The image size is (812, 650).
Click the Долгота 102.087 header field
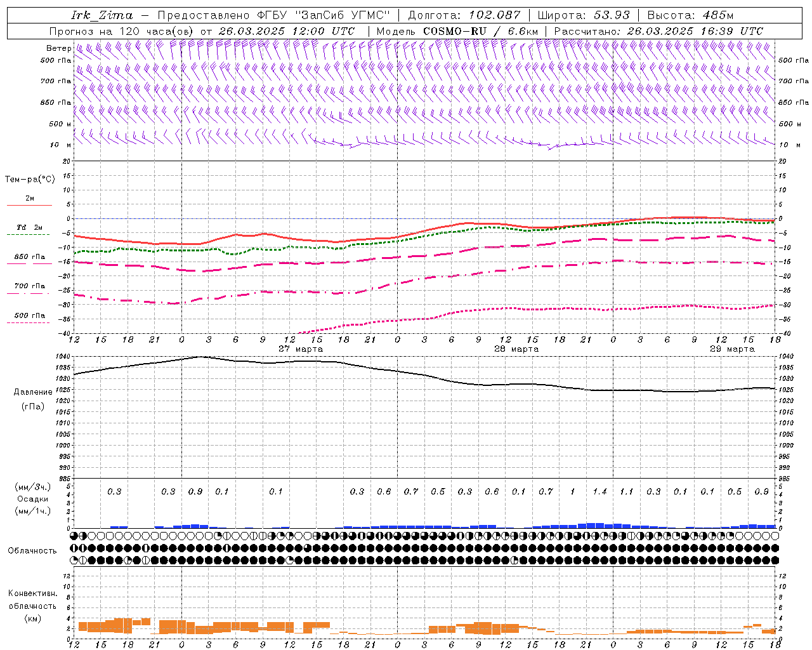464,15
